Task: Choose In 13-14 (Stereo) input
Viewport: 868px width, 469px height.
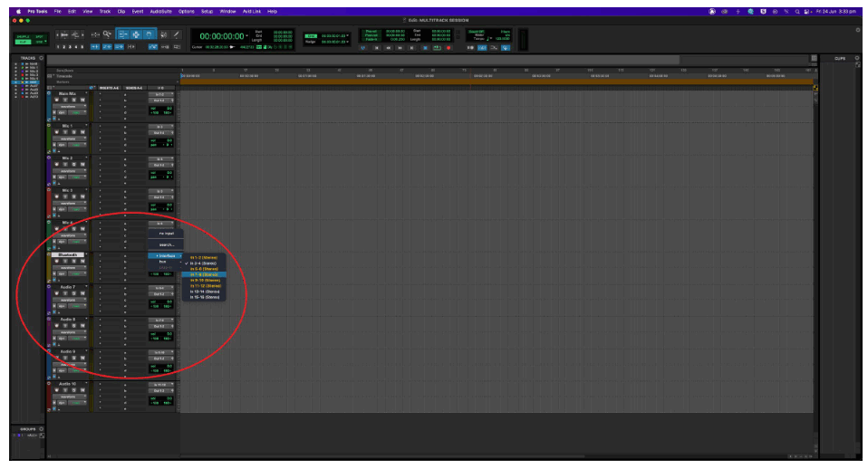Action: click(204, 292)
